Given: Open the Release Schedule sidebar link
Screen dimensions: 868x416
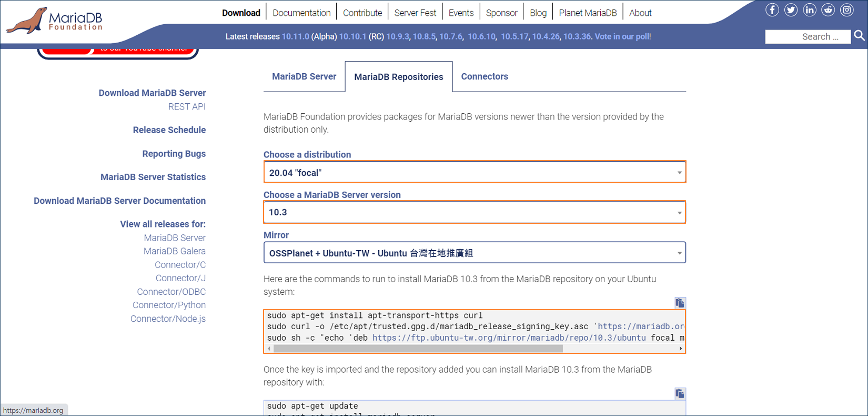Looking at the screenshot, I should coord(169,130).
